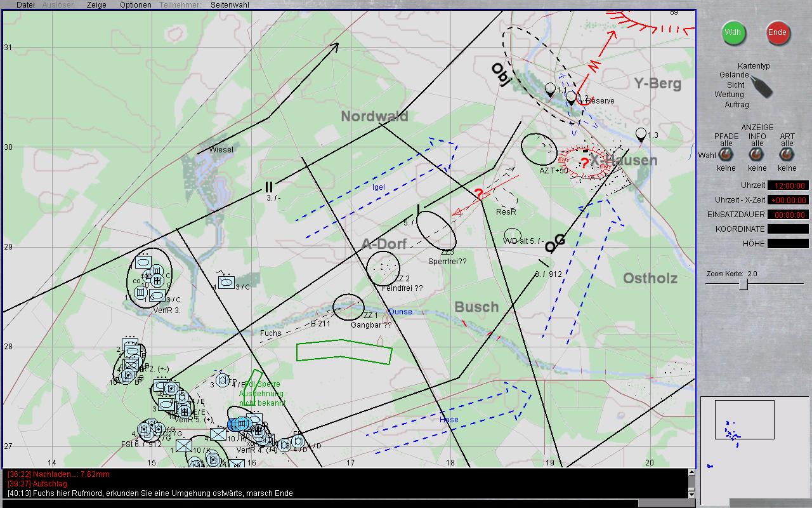Select the waypoint marker labeled 1.1
This screenshot has width=812, height=508.
pyautogui.click(x=550, y=90)
